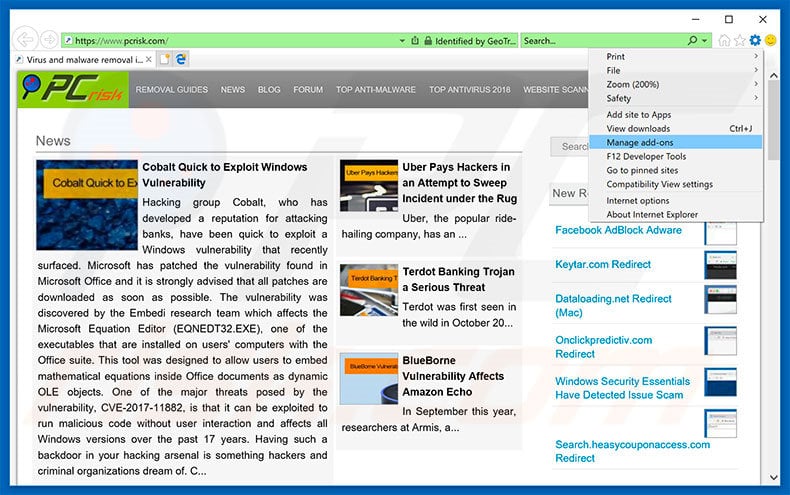
Task: Open Onclickpredictiv.com Redirect link
Action: pos(604,347)
